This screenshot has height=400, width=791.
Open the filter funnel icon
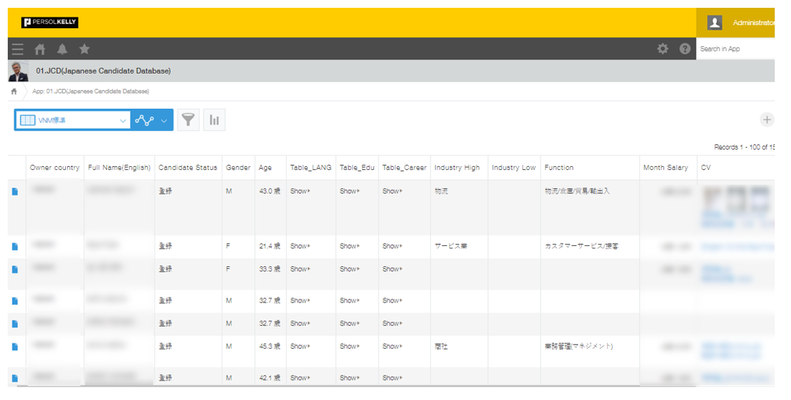click(188, 120)
